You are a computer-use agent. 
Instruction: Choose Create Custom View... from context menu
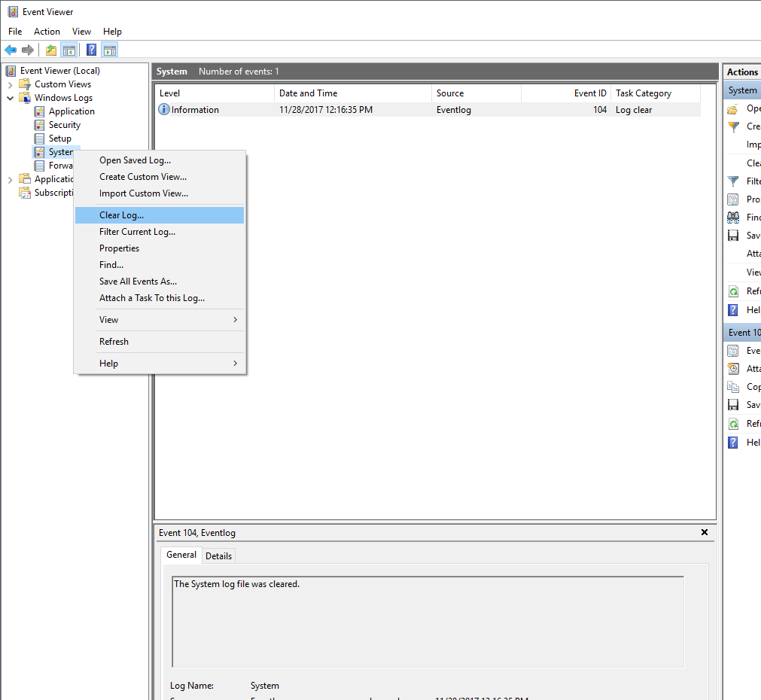click(160, 177)
